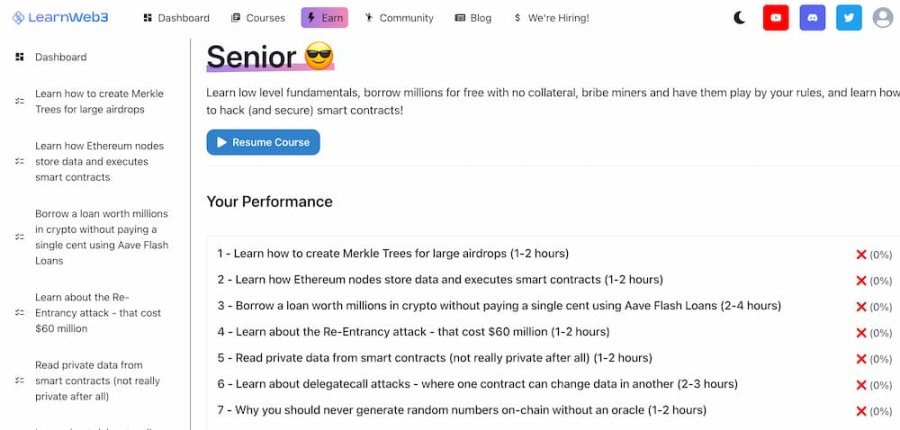Screen dimensions: 900x430
Task: Open Re-Entrancy attack lesson in sidebar
Action: tap(99, 312)
